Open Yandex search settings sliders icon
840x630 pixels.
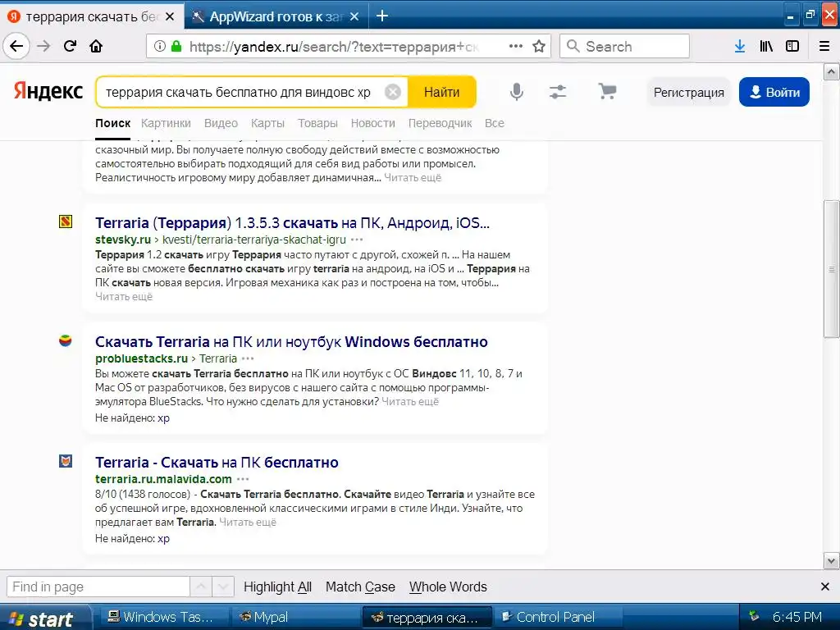[558, 92]
